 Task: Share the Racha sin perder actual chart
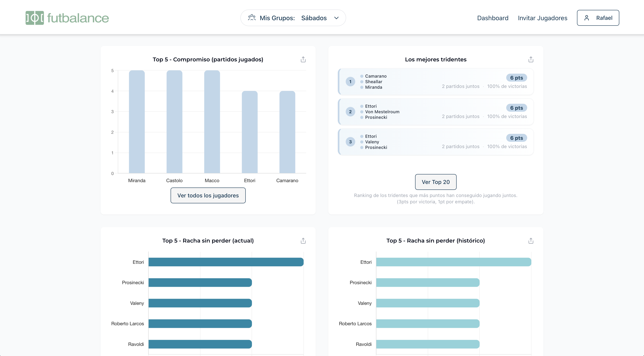click(303, 241)
